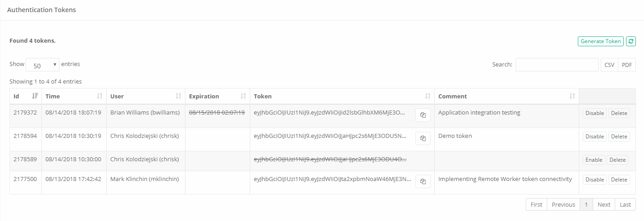Copy the Demo token to clipboard
Image resolution: width=644 pixels, height=221 pixels.
[x=423, y=138]
